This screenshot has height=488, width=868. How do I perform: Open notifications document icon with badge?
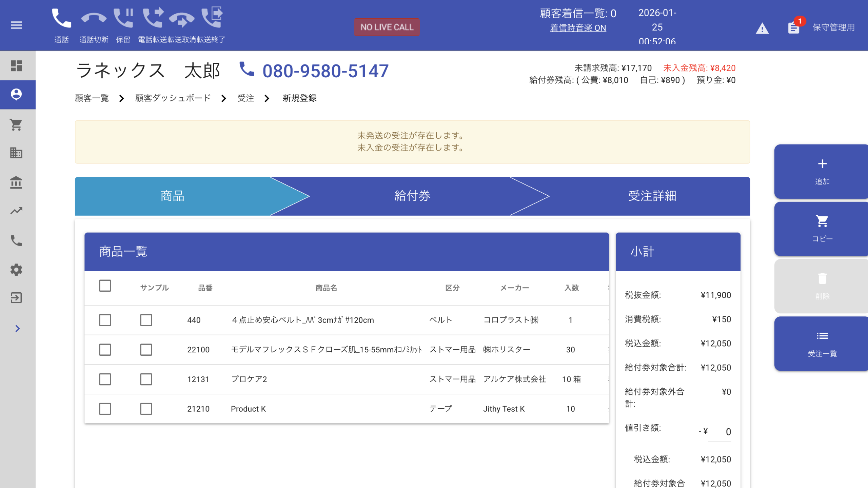coord(793,28)
